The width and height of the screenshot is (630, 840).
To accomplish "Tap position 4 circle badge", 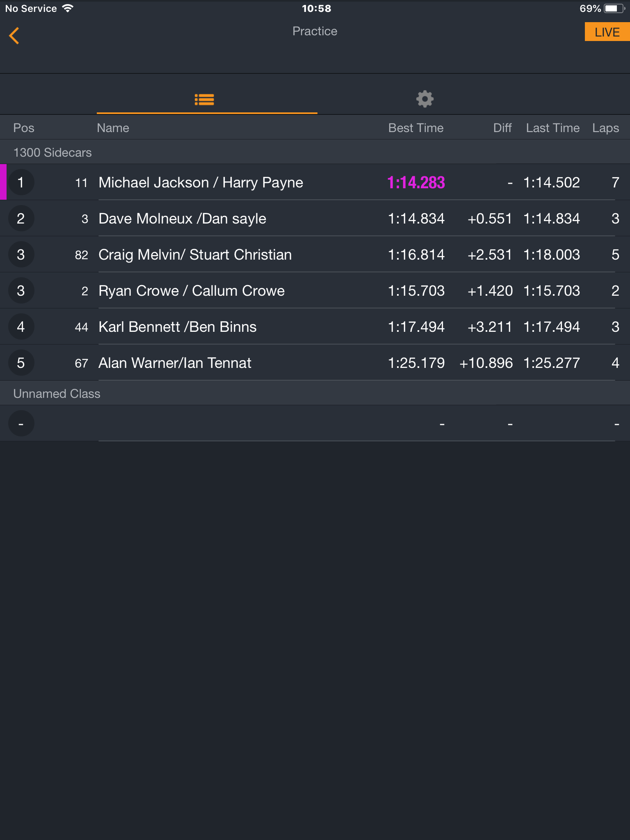I will point(21,327).
